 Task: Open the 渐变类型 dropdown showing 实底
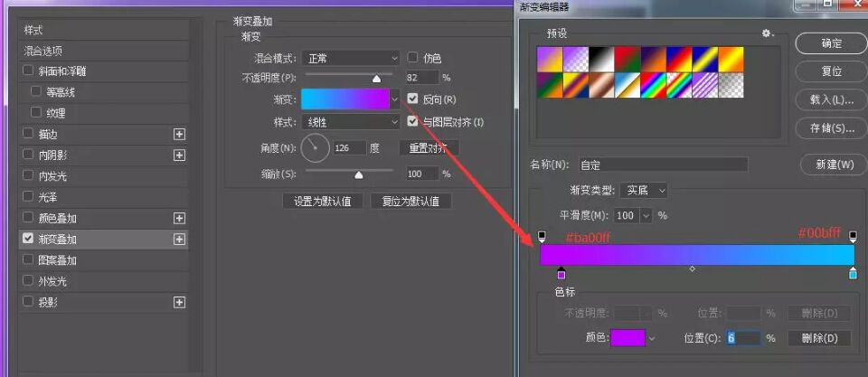tap(644, 191)
